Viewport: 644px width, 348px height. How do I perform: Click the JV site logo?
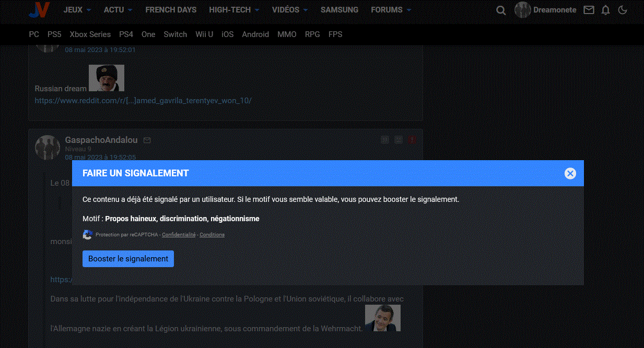pyautogui.click(x=39, y=10)
